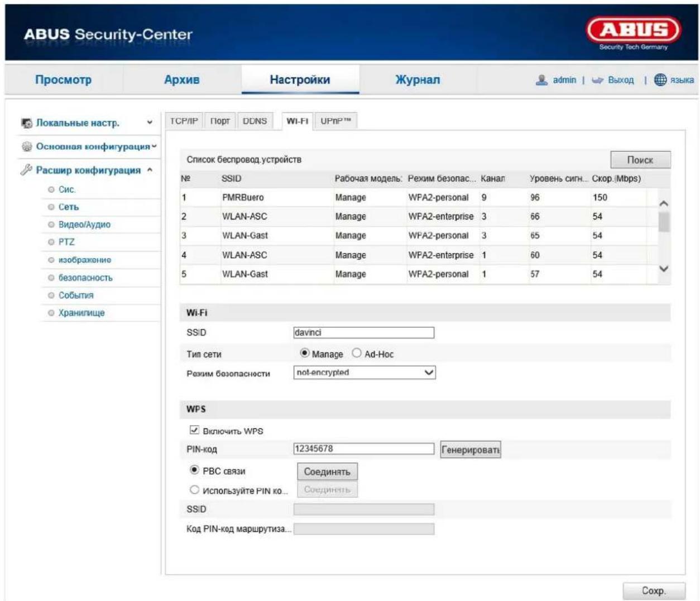The image size is (700, 601).
Task: Select WLAN-ASC network on channel 3
Action: point(419,216)
